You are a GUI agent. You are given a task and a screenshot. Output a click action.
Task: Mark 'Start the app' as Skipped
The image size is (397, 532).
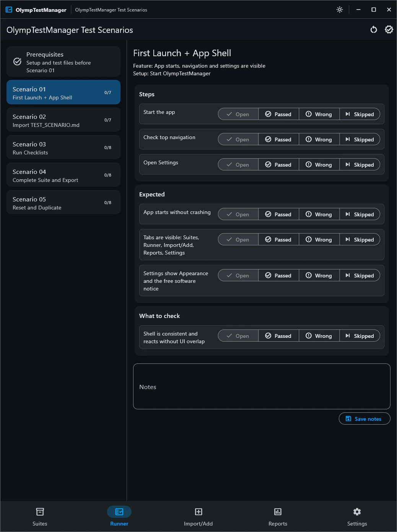point(360,114)
